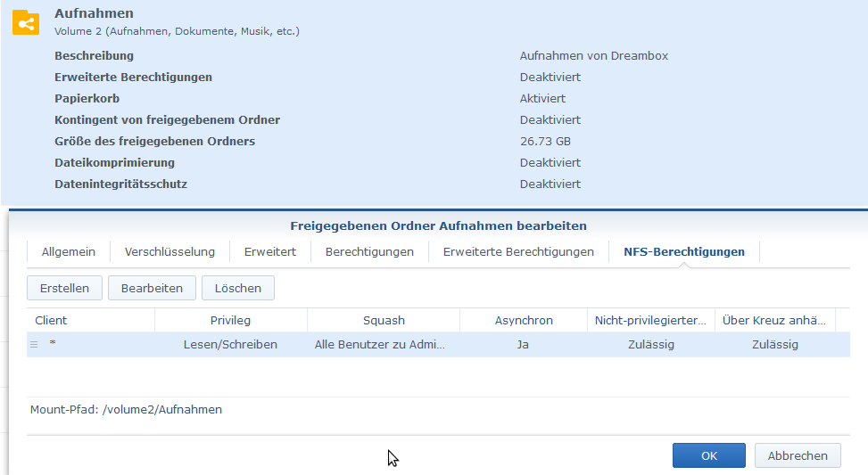
Task: Cancel the dialog with Abbrechen
Action: (x=798, y=455)
